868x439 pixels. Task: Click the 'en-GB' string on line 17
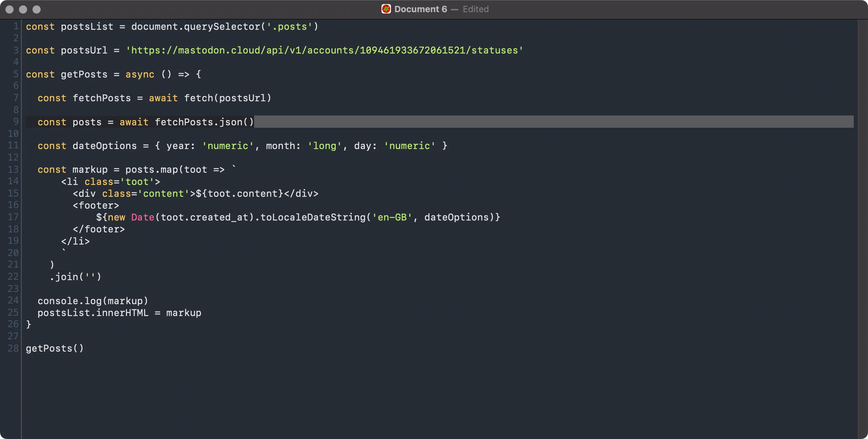click(x=392, y=217)
